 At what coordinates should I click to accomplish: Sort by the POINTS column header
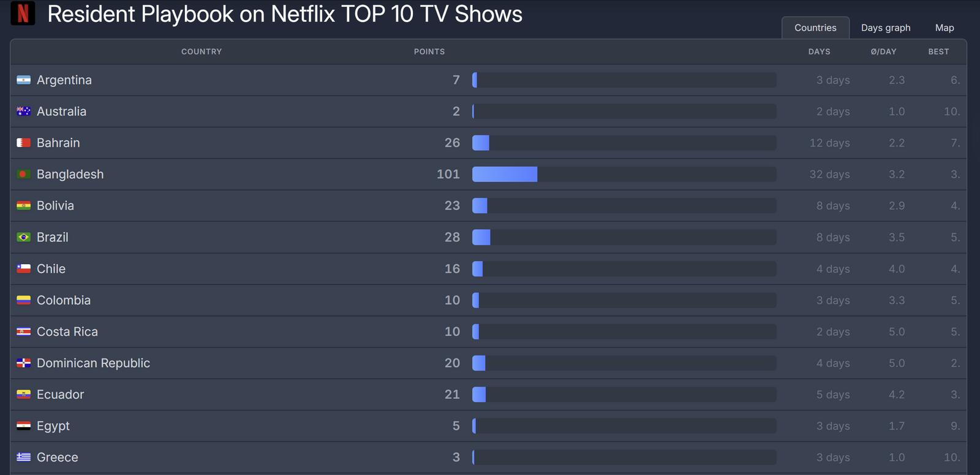[x=429, y=51]
